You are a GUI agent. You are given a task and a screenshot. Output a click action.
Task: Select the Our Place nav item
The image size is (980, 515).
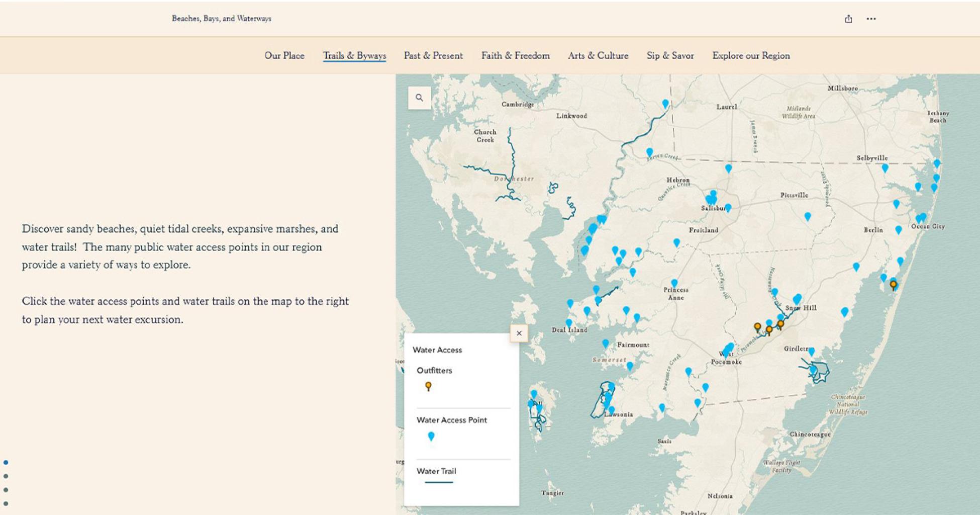point(284,56)
